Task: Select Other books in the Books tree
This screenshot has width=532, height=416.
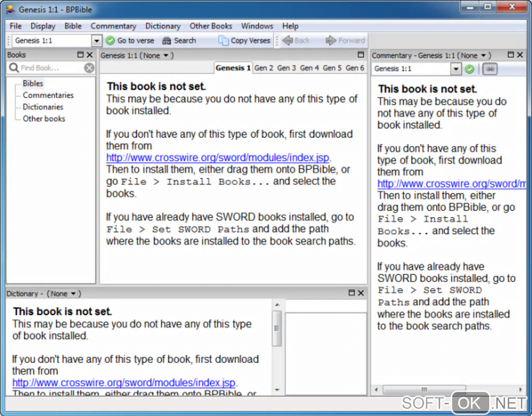Action: 44,119
